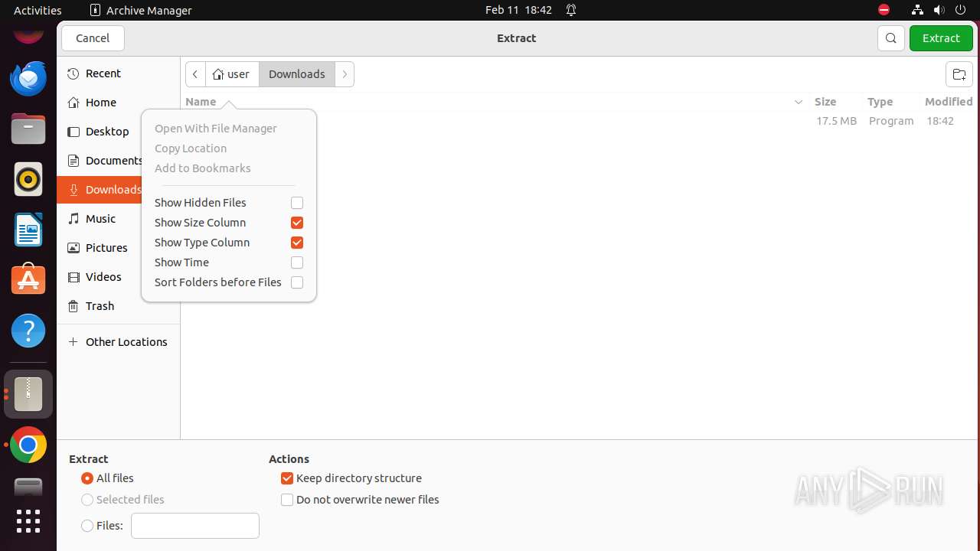Uncheck Keep directory structure
Image resolution: width=980 pixels, height=551 pixels.
click(x=287, y=478)
